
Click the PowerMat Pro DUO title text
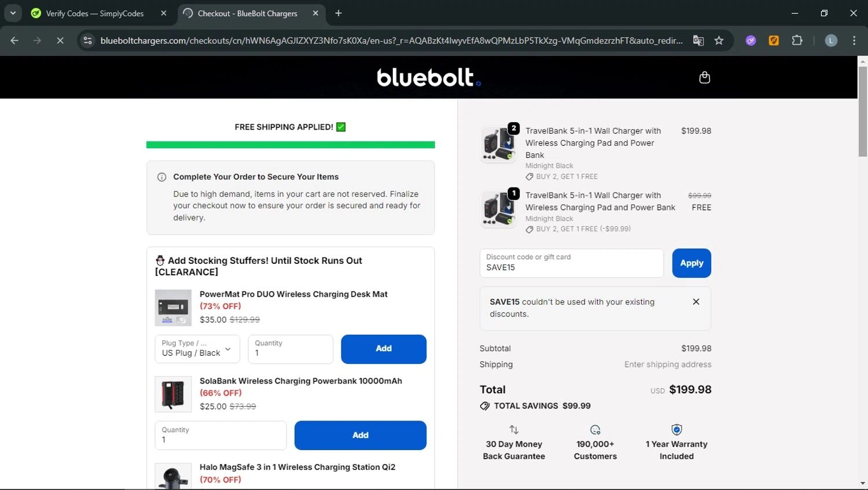tap(293, 294)
